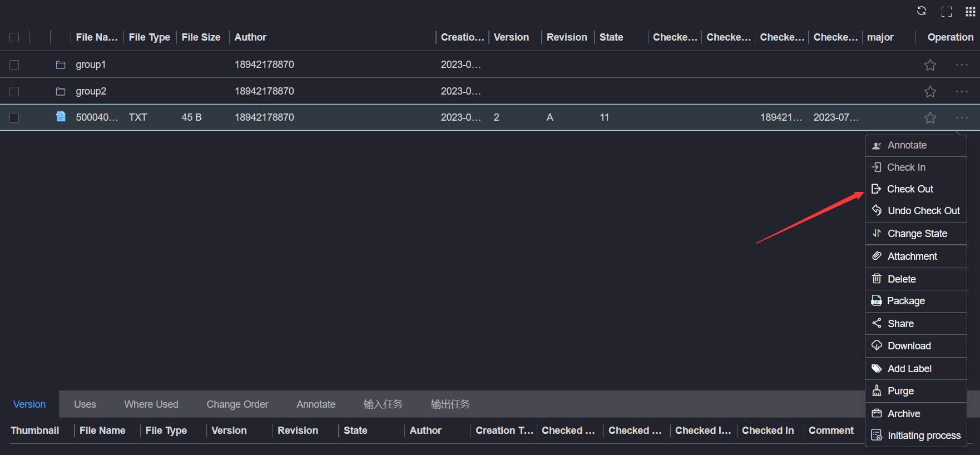Click author 18942178870 in group1 row

[264, 65]
